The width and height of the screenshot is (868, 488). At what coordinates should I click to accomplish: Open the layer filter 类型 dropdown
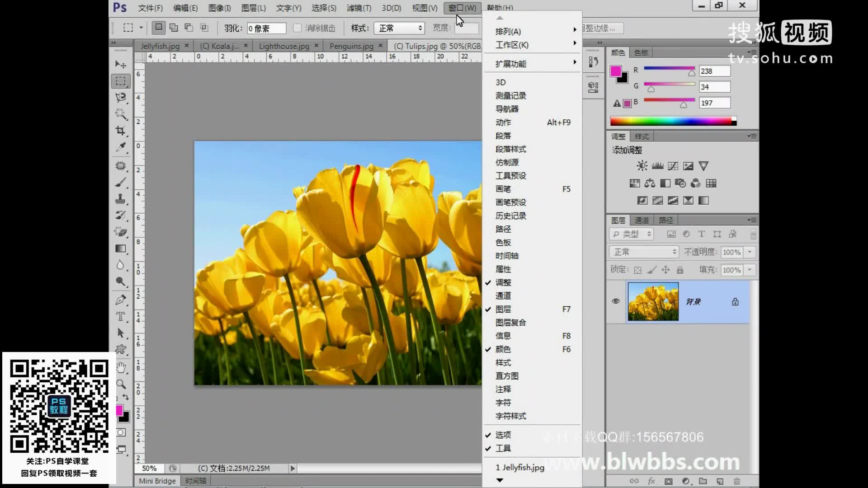click(631, 234)
